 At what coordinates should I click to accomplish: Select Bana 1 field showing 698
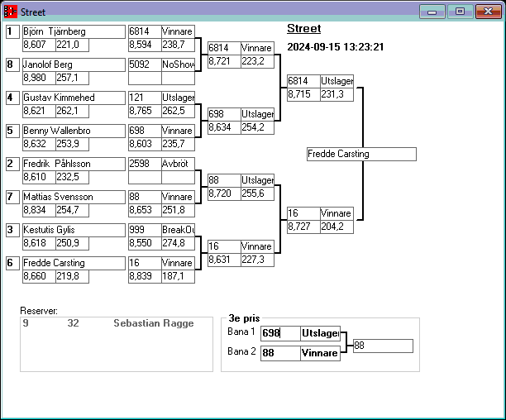[280, 333]
